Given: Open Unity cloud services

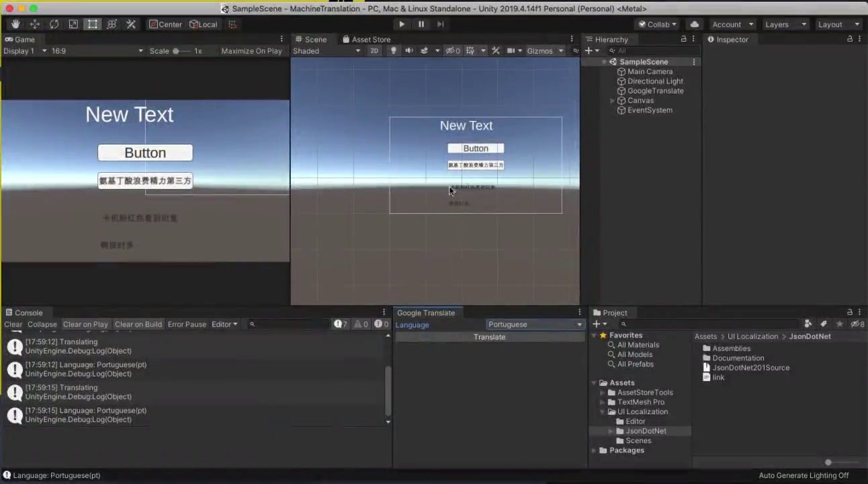Looking at the screenshot, I should coord(695,24).
